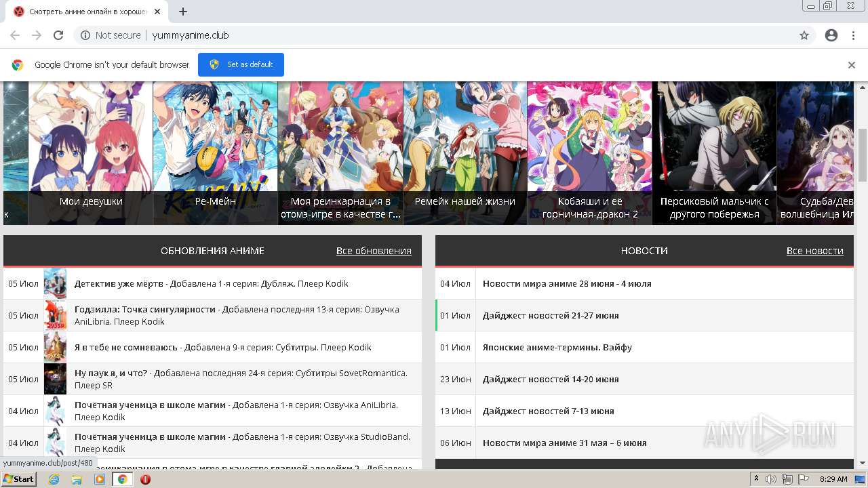Bookmark this page with the star icon
Viewport: 868px width, 488px height.
pos(804,35)
